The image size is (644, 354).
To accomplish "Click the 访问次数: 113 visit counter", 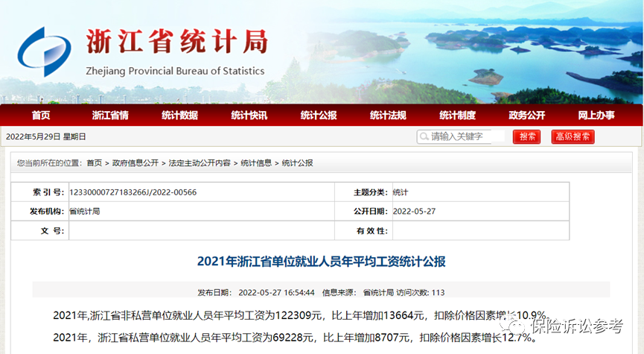I will pos(421,293).
